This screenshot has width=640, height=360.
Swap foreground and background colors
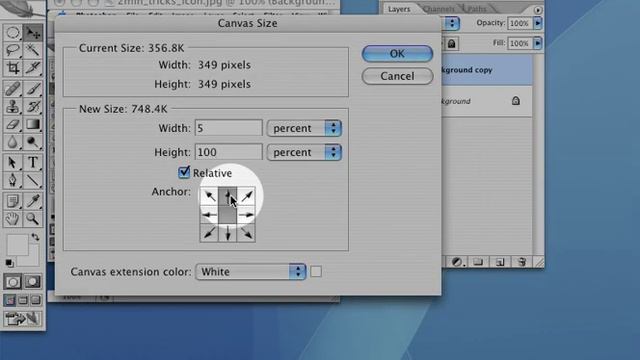36,237
